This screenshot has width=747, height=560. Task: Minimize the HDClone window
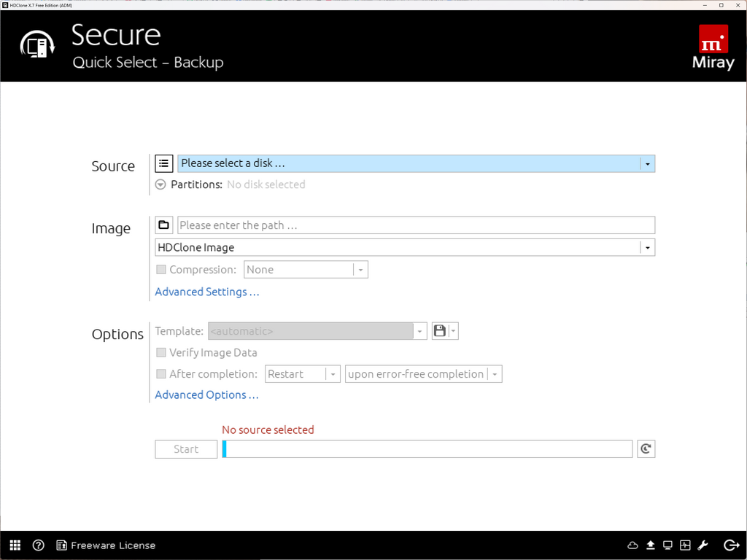coord(705,5)
